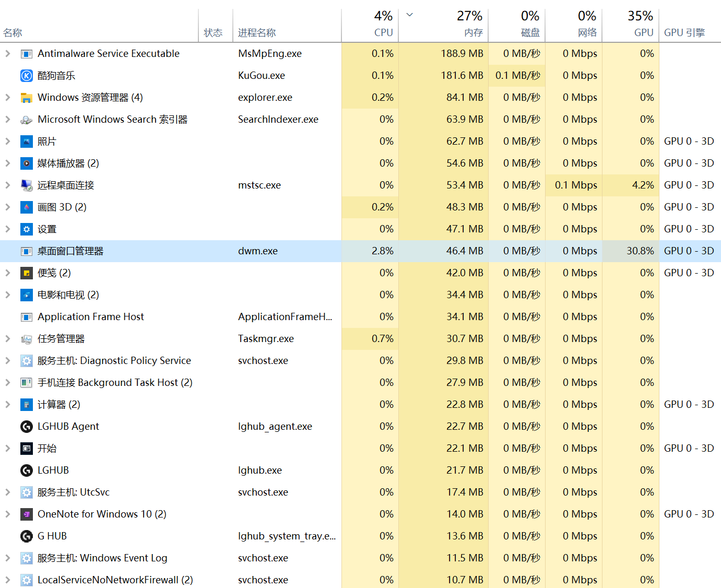Click the Application Frame Host icon

point(26,317)
